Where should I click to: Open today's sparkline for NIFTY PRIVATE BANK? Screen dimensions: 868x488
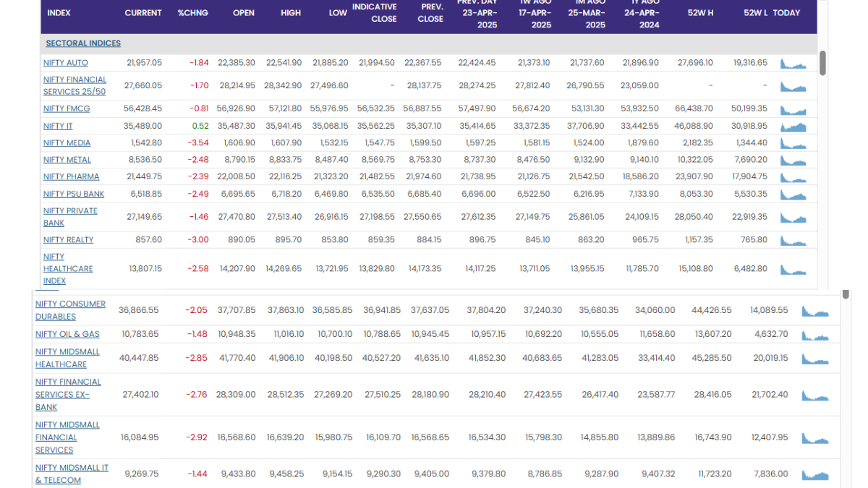(x=793, y=217)
